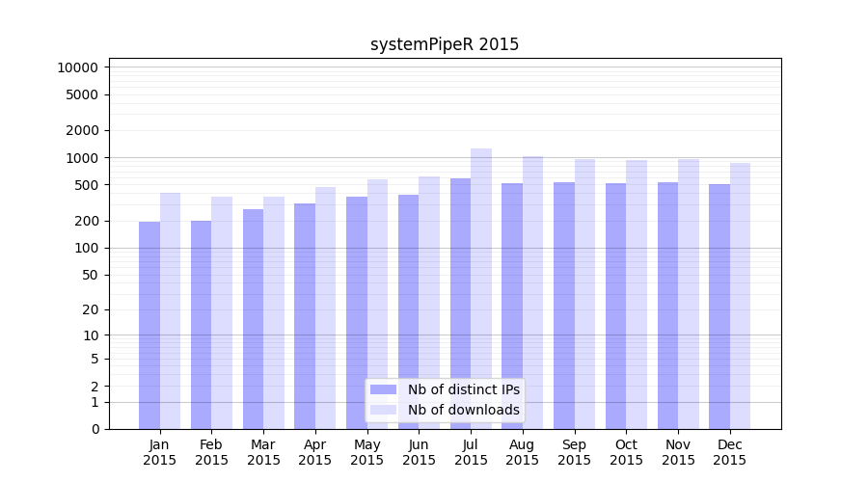Select the Nb of downloads legend label

(x=463, y=410)
